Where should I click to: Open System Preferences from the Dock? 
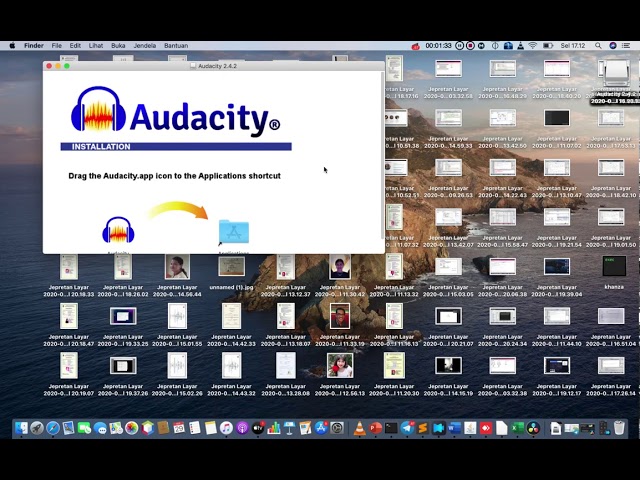tap(337, 428)
